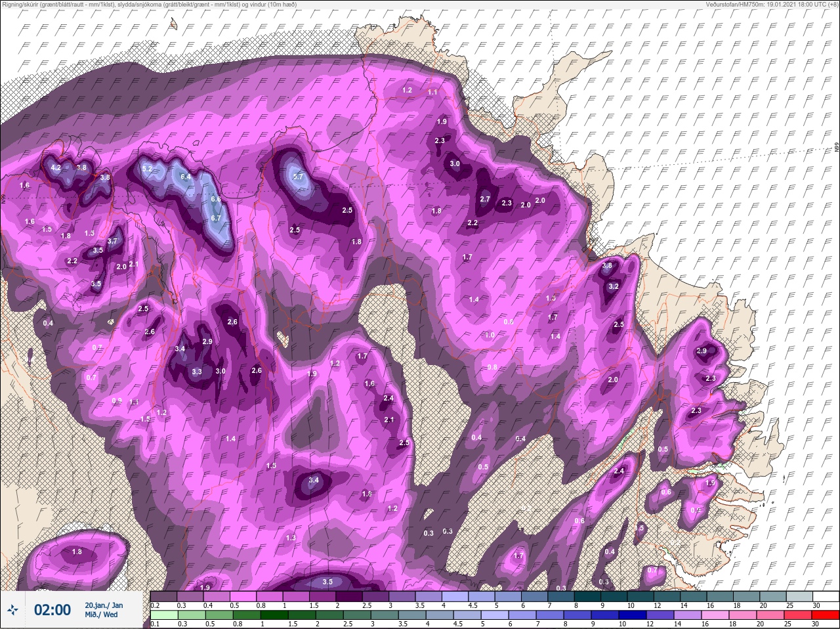This screenshot has height=629, width=840.
Task: Click the 3.3 precipitation value on the map
Action: coord(197,372)
